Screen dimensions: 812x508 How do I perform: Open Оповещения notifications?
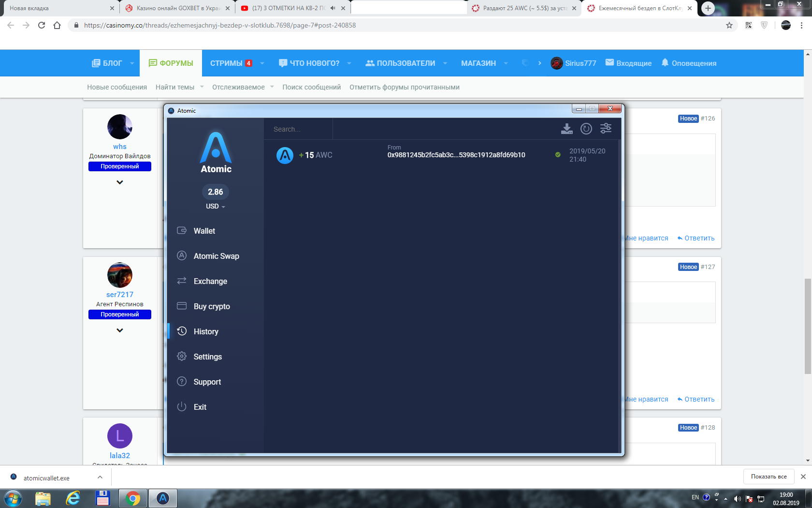tap(689, 63)
